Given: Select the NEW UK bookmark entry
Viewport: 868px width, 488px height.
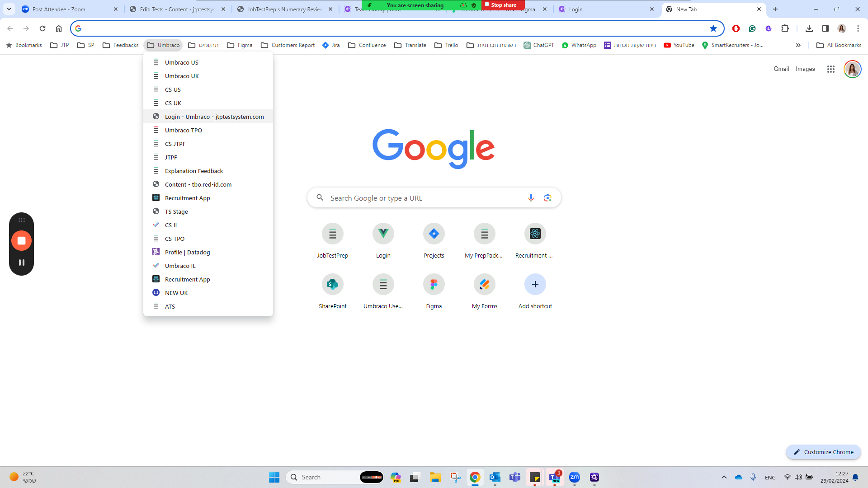Looking at the screenshot, I should tap(208, 293).
